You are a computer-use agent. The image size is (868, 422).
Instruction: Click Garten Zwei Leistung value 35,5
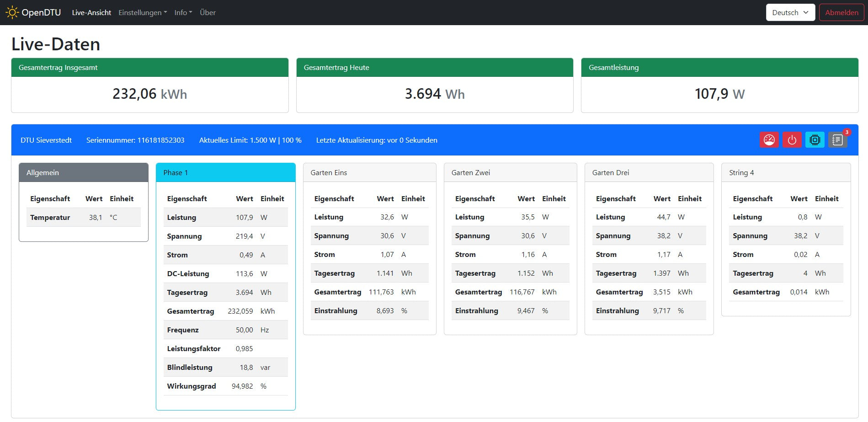(528, 217)
